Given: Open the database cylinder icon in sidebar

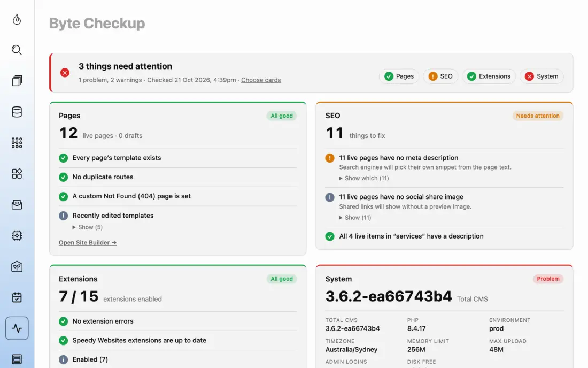Looking at the screenshot, I should click(17, 112).
